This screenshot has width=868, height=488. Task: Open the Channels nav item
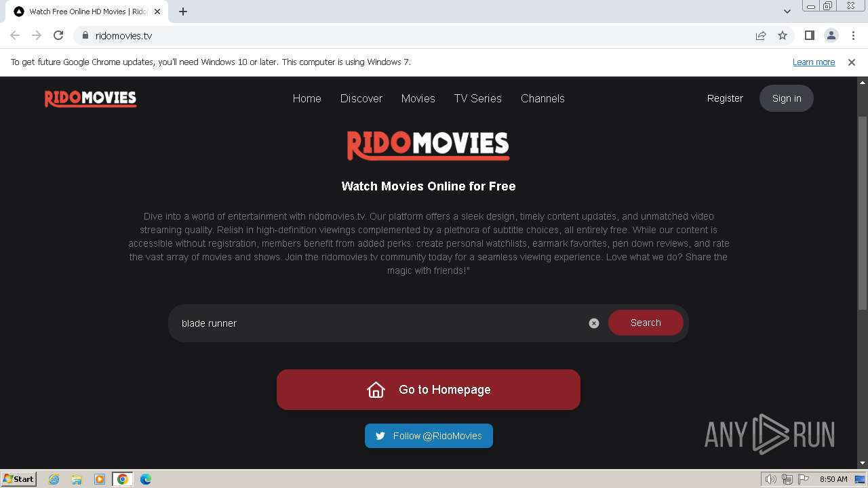(542, 98)
